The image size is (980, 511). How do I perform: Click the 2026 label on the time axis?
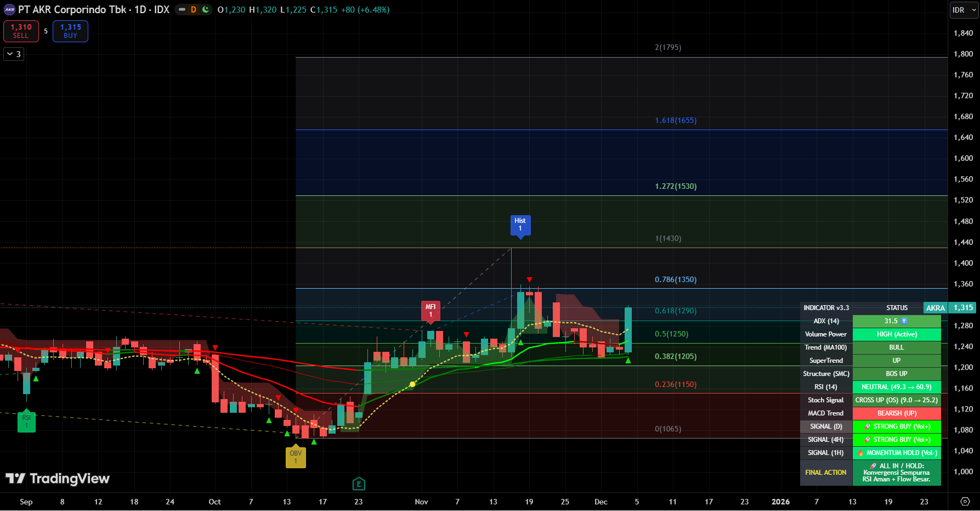(780, 502)
